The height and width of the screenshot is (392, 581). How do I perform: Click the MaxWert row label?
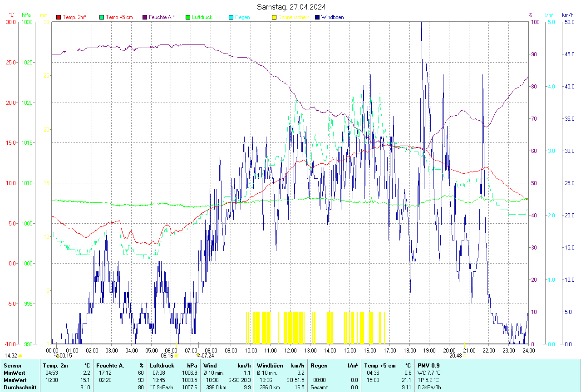(15, 380)
